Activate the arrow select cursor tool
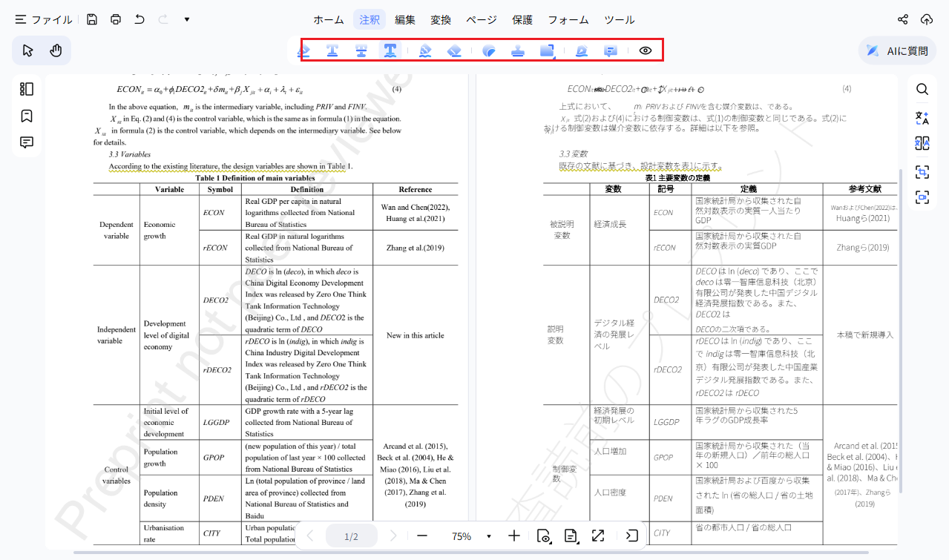949x560 pixels. (x=27, y=50)
